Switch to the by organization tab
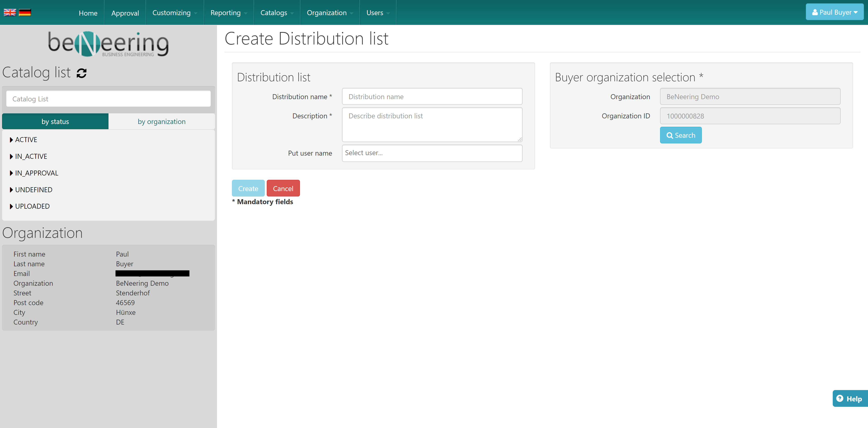This screenshot has height=428, width=868. point(161,122)
